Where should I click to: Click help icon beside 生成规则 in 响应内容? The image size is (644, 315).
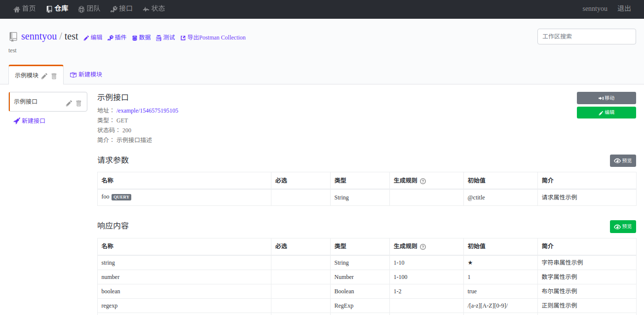(423, 247)
